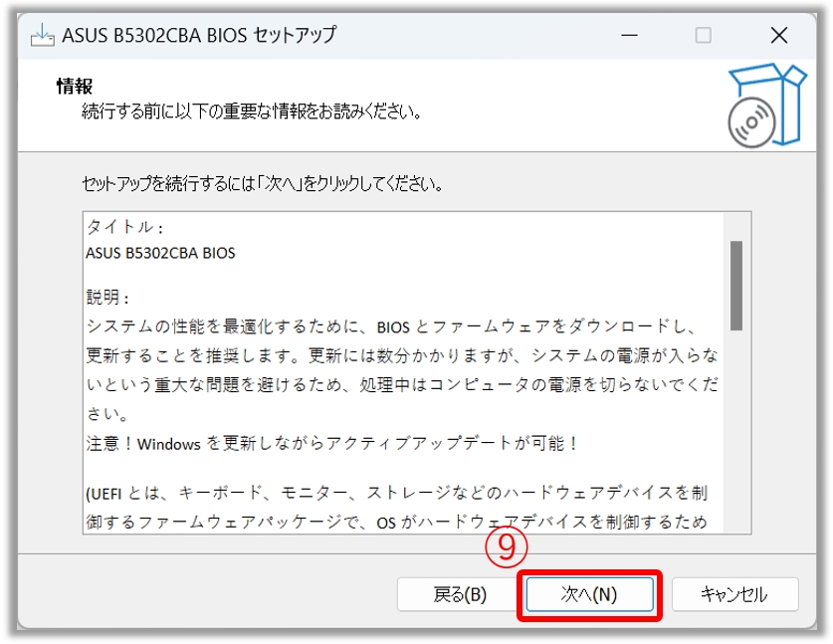
Task: Click the line starting '更新することを推奨します'
Action: pos(402,355)
